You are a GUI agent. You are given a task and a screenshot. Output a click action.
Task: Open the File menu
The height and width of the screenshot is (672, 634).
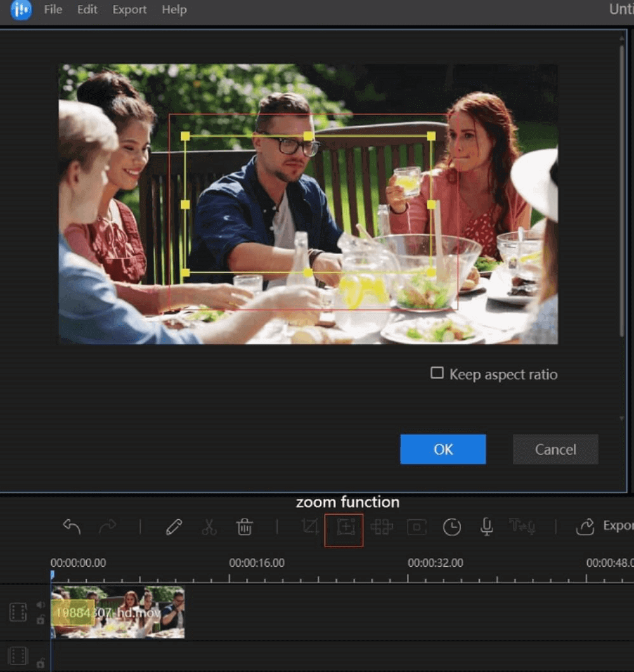pos(53,10)
